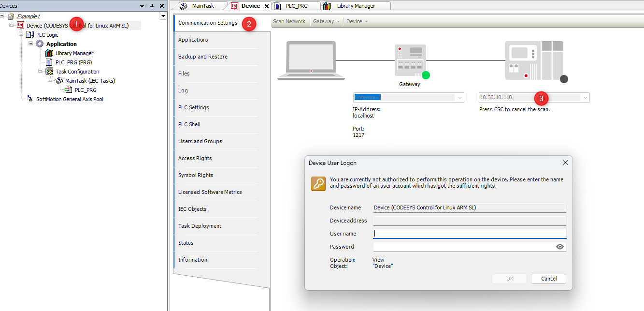Pin the Devices panel with pushpin

[x=152, y=6]
